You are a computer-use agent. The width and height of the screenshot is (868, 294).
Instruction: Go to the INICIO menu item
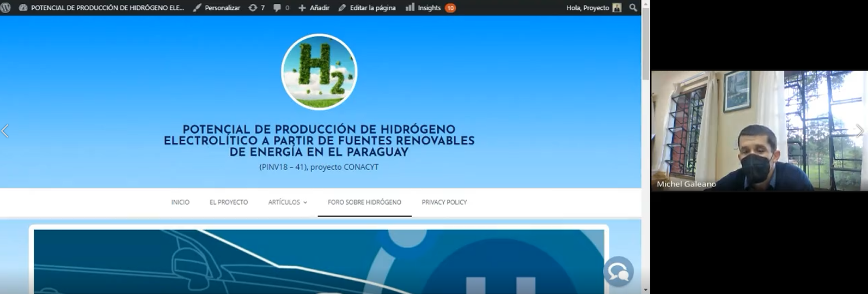tap(180, 202)
